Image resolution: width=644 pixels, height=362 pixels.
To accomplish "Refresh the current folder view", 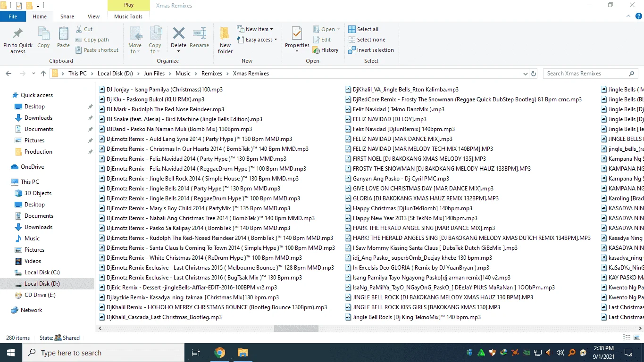I will (x=534, y=74).
